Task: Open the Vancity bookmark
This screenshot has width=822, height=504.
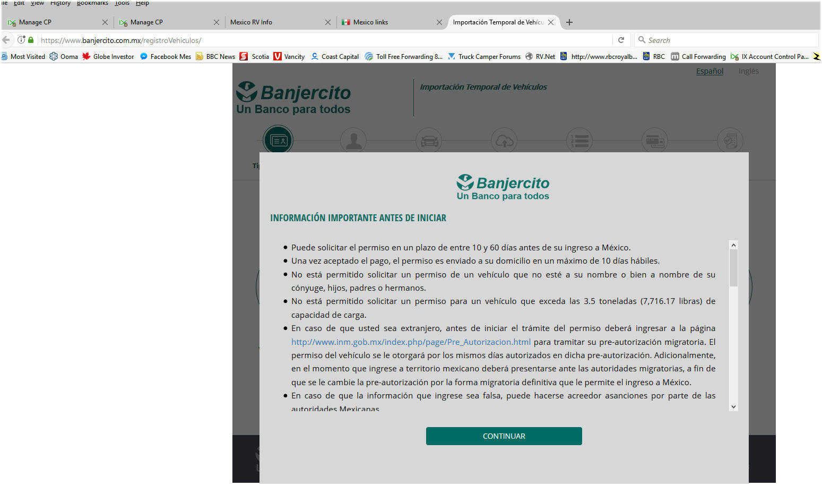Action: pyautogui.click(x=289, y=56)
